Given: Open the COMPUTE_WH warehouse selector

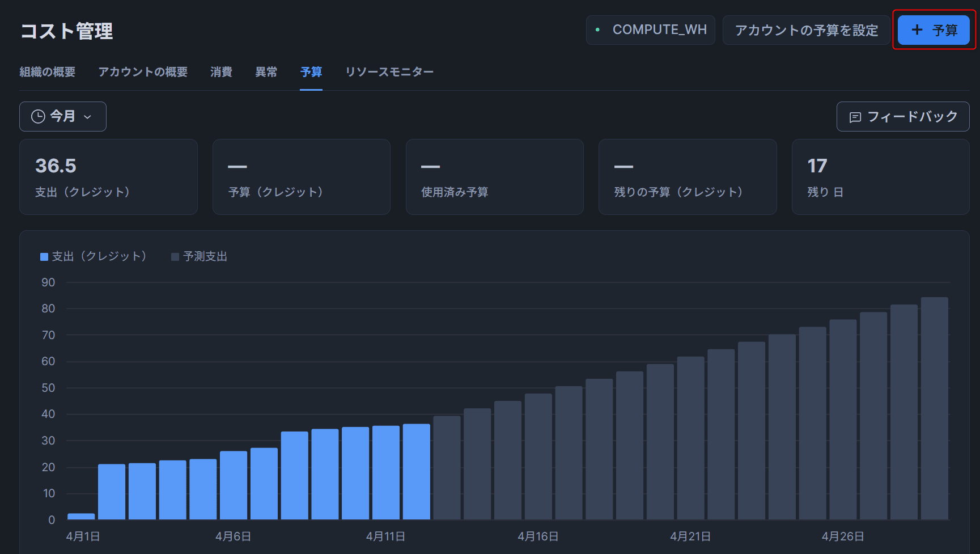Looking at the screenshot, I should [650, 30].
